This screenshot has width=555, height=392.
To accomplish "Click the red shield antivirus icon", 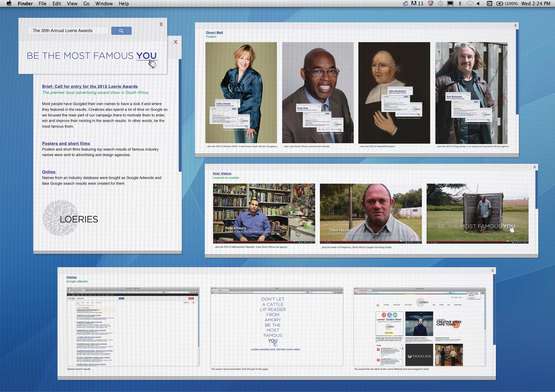I will coord(431,4).
